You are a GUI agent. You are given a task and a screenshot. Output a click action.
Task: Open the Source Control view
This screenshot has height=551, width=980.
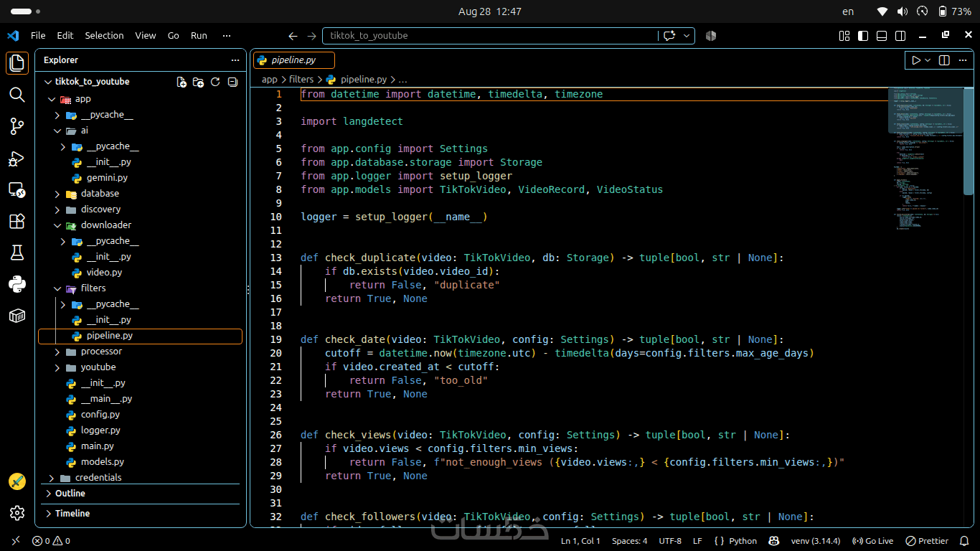click(17, 126)
